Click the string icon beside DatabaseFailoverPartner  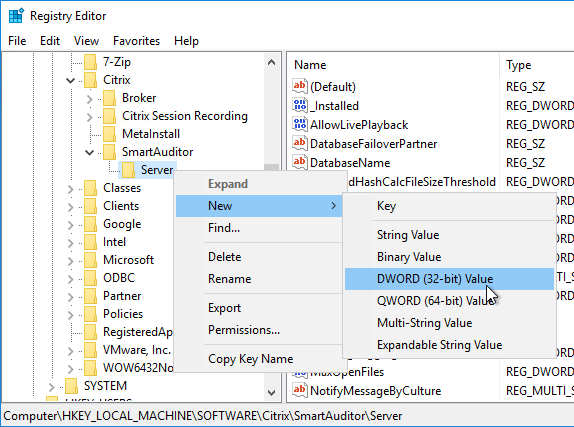click(x=299, y=143)
